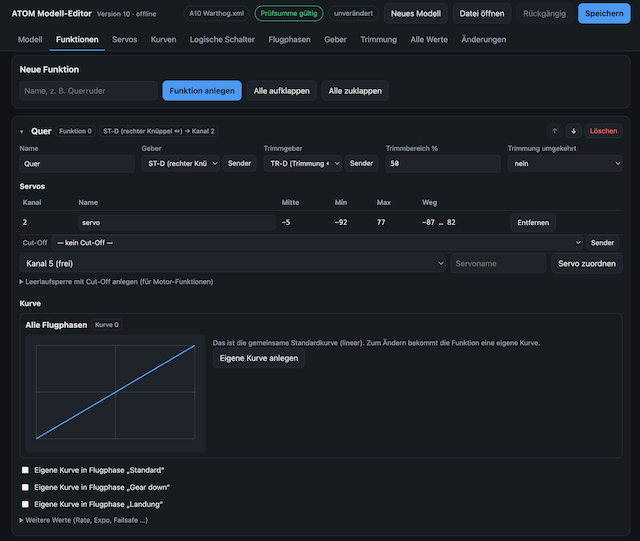Viewport: 640px width, 541px height.
Task: Click the Servoname input field
Action: click(498, 263)
